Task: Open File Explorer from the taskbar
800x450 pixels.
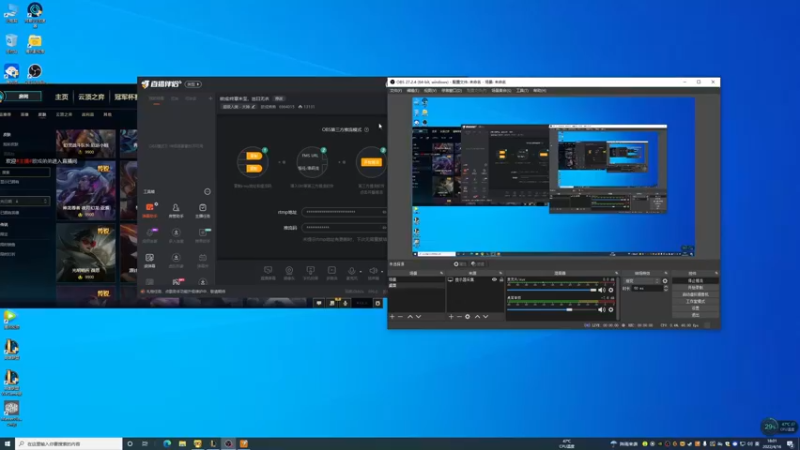Action: pyautogui.click(x=182, y=444)
